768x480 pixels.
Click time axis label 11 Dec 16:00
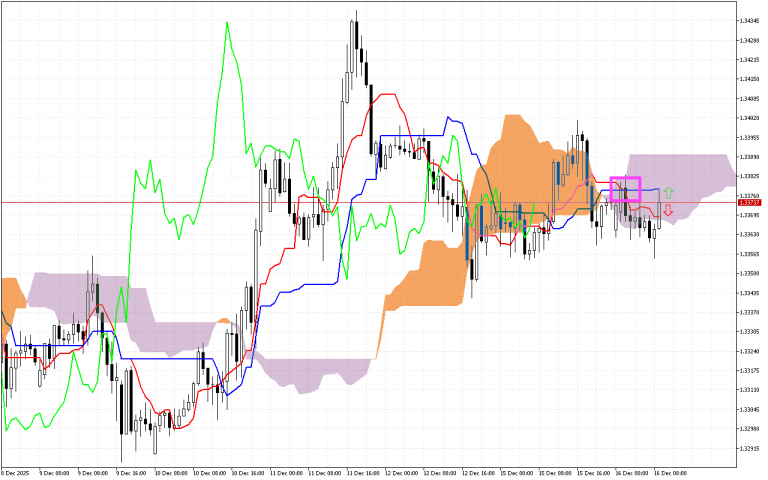(x=362, y=473)
